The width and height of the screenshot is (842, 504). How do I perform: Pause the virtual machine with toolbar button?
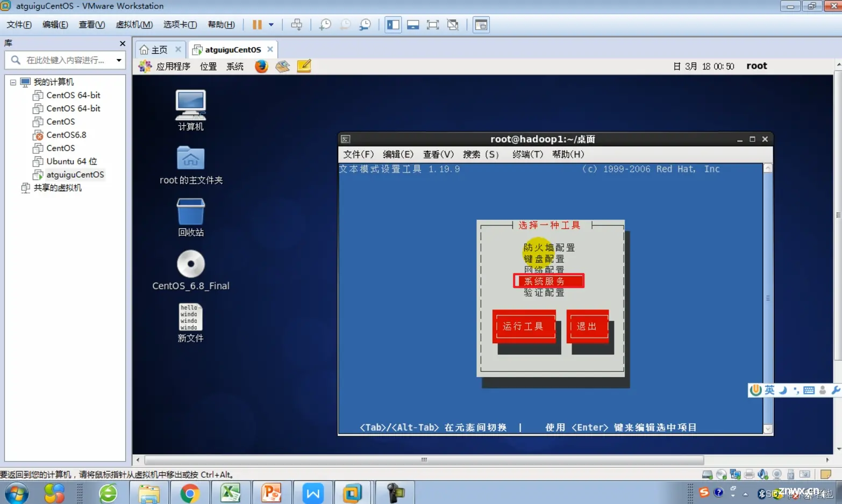point(257,25)
